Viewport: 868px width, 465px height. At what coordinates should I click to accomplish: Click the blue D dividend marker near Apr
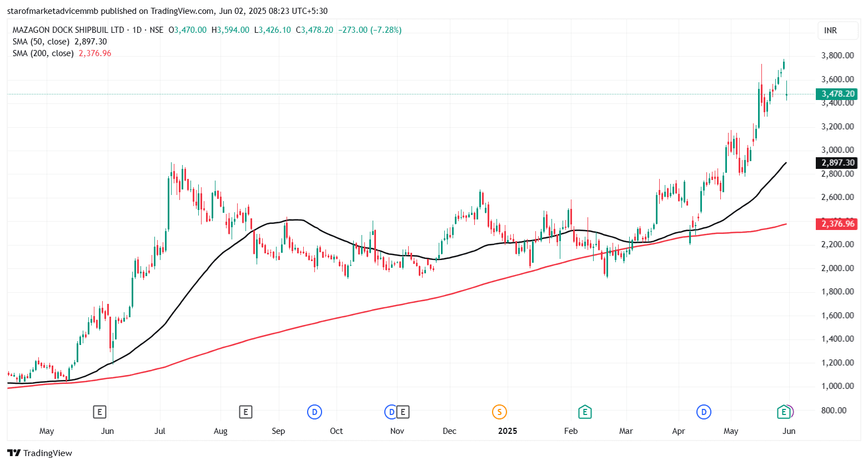(x=704, y=412)
